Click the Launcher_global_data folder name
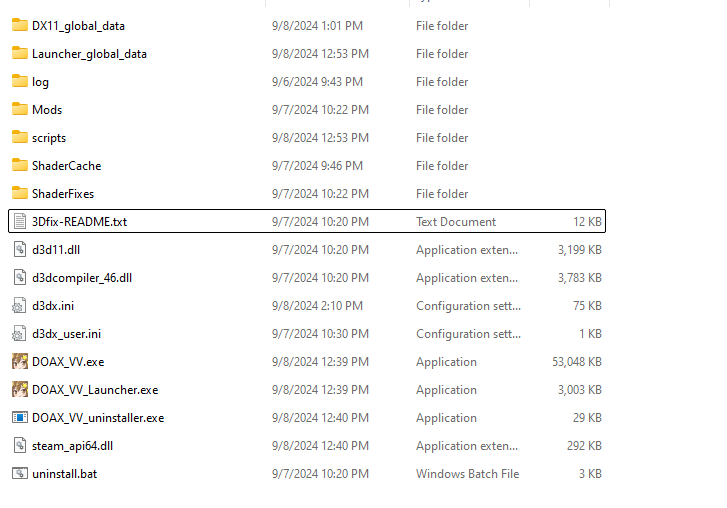Screen dimensions: 727x508 point(89,54)
